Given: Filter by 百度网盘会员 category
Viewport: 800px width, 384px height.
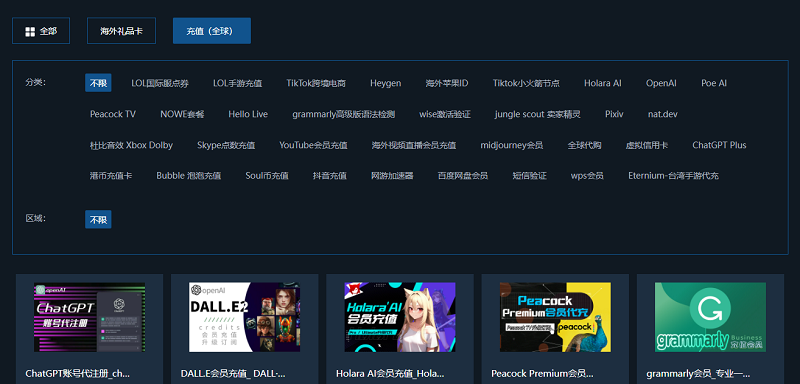Looking at the screenshot, I should point(463,176).
